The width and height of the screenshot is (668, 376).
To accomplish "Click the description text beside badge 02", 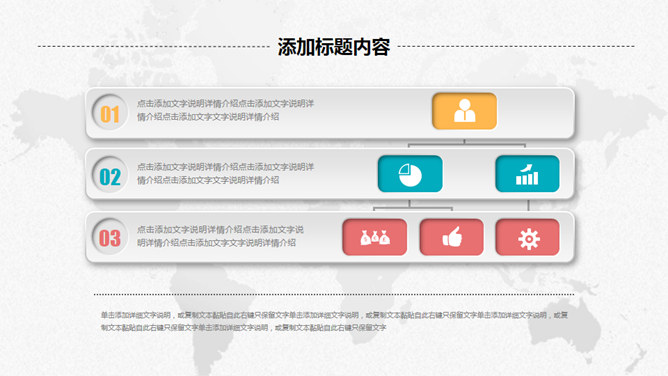I will [225, 173].
